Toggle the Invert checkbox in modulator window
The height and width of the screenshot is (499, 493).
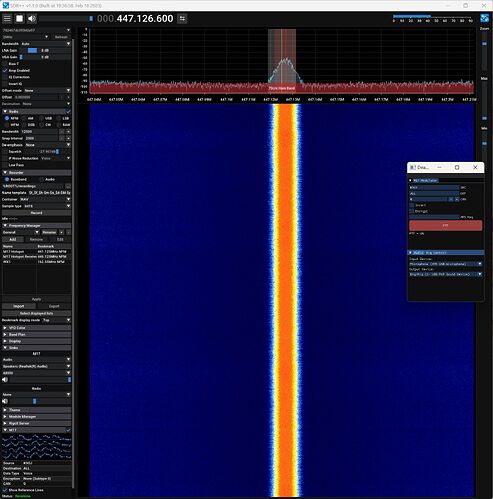coord(412,205)
